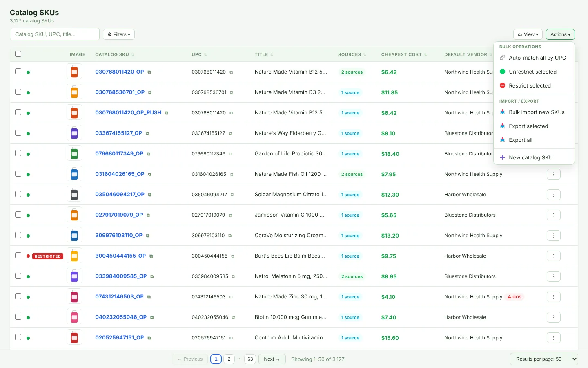Sort by UPC column icon
The image size is (588, 368).
pos(205,55)
